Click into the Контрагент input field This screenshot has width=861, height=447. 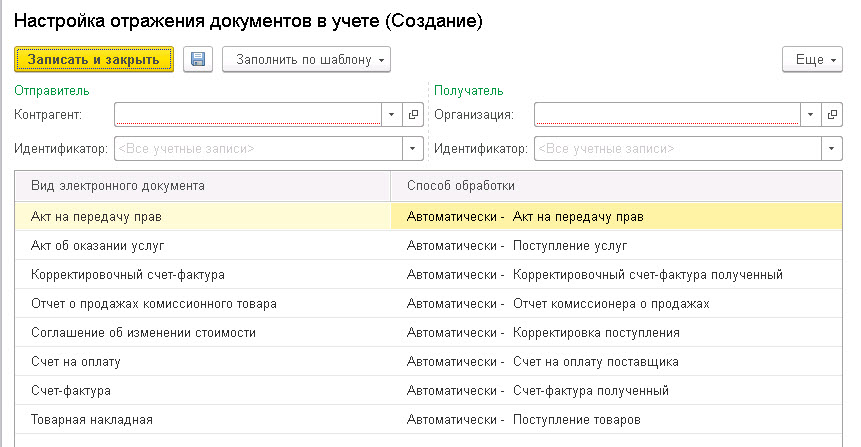click(x=248, y=115)
